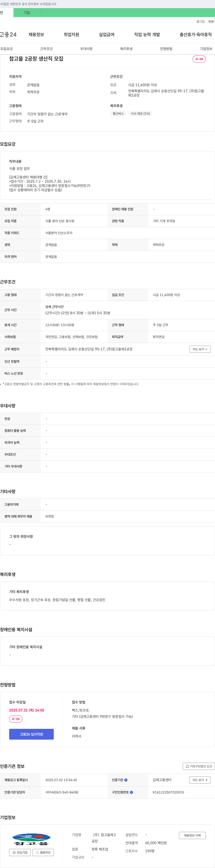Apply with 고용24 입사지원 button
Screen dimensions: 215x868
click(x=31, y=734)
